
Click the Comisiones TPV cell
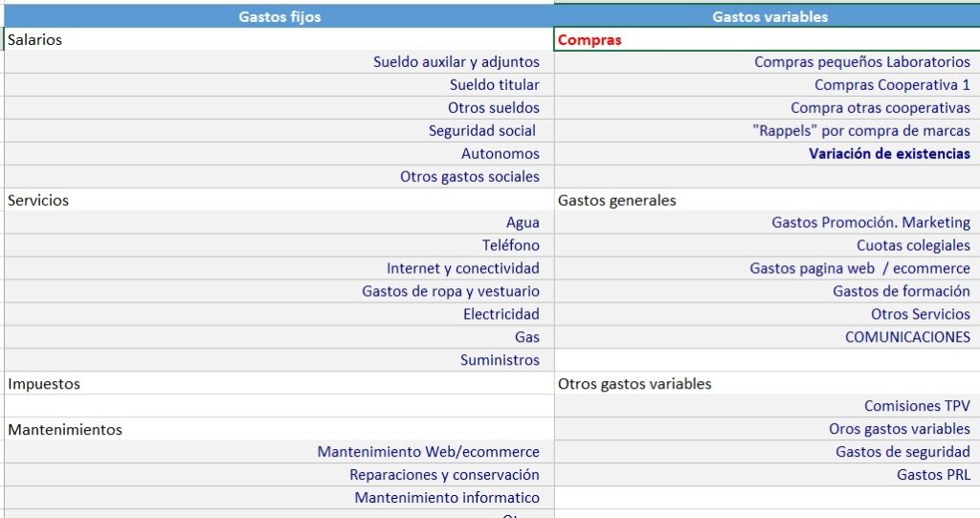pos(767,406)
